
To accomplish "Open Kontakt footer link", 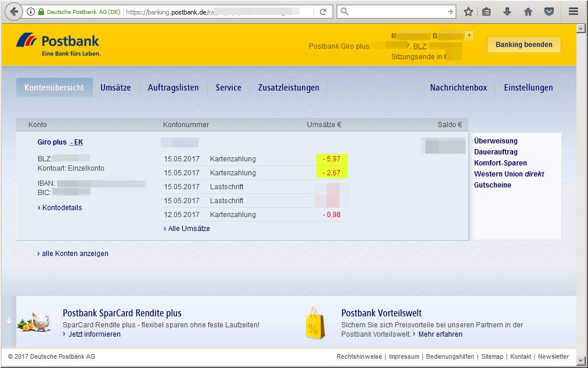I will [x=521, y=356].
